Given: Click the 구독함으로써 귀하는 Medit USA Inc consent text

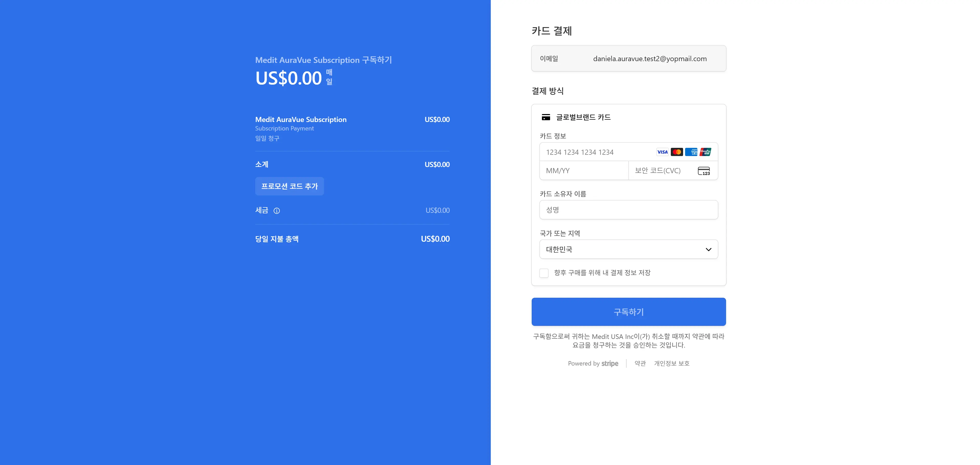Looking at the screenshot, I should coord(628,341).
